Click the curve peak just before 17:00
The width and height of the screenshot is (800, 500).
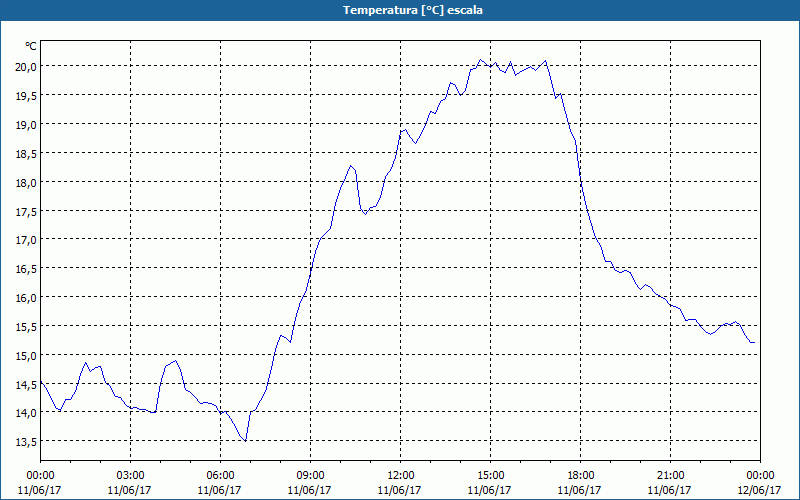coord(545,61)
